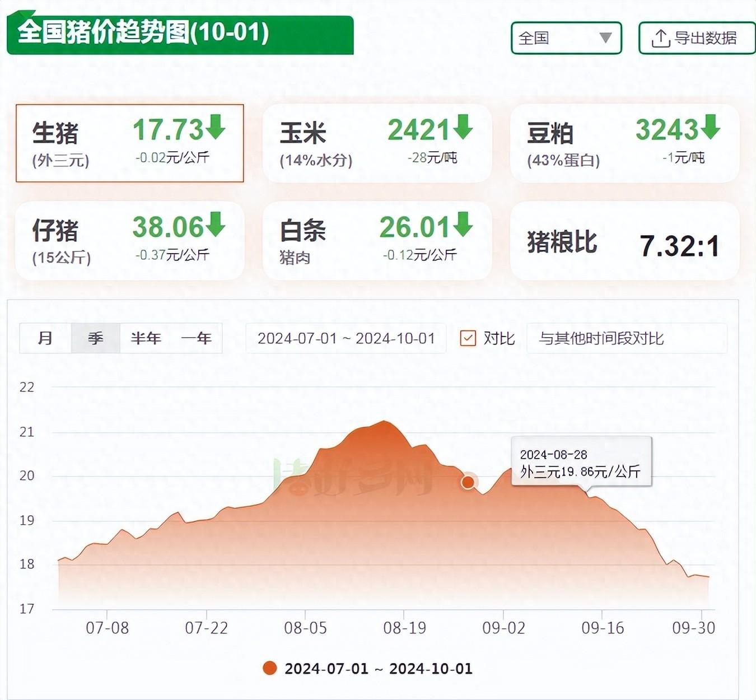Select the 豆粕 (43%蛋白) price card

pyautogui.click(x=624, y=143)
